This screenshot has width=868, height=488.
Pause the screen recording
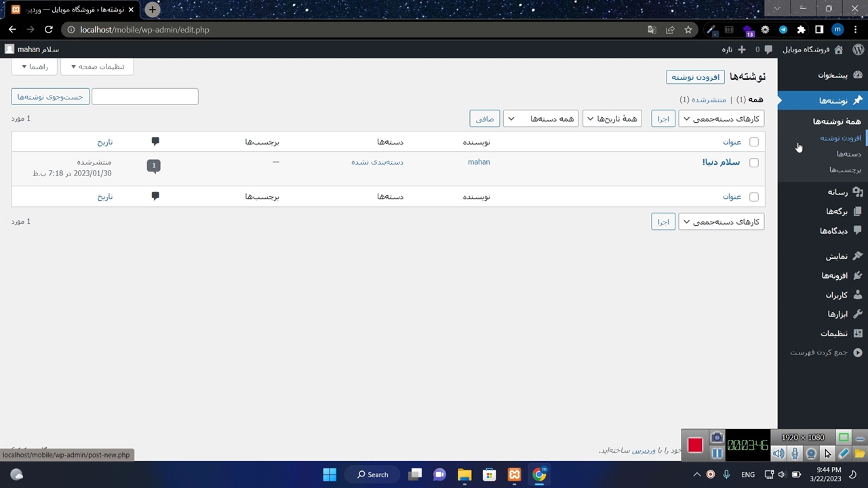click(717, 453)
